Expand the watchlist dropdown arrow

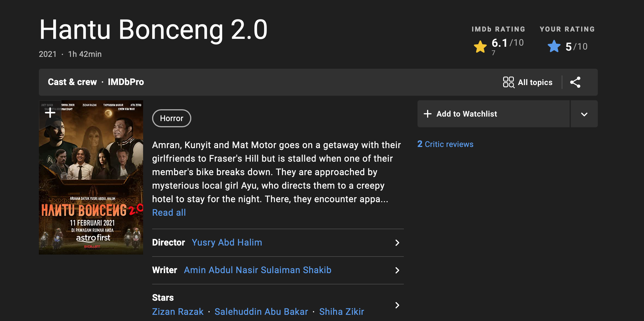584,114
